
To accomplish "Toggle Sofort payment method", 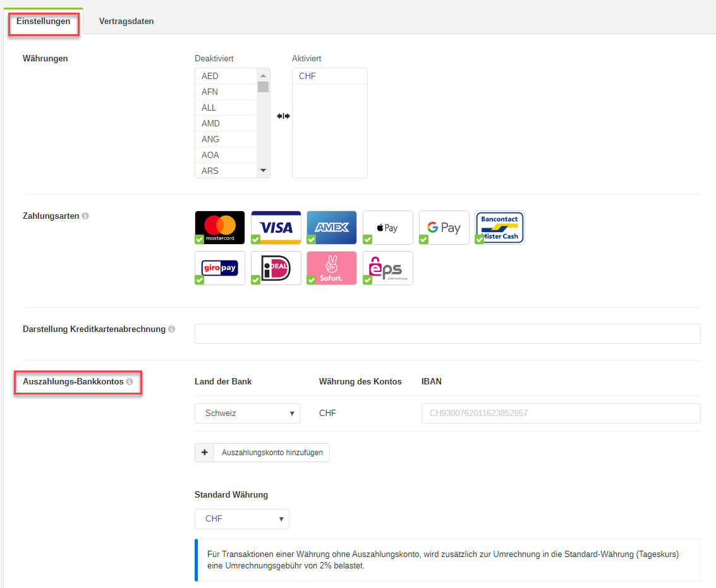I will coord(332,267).
